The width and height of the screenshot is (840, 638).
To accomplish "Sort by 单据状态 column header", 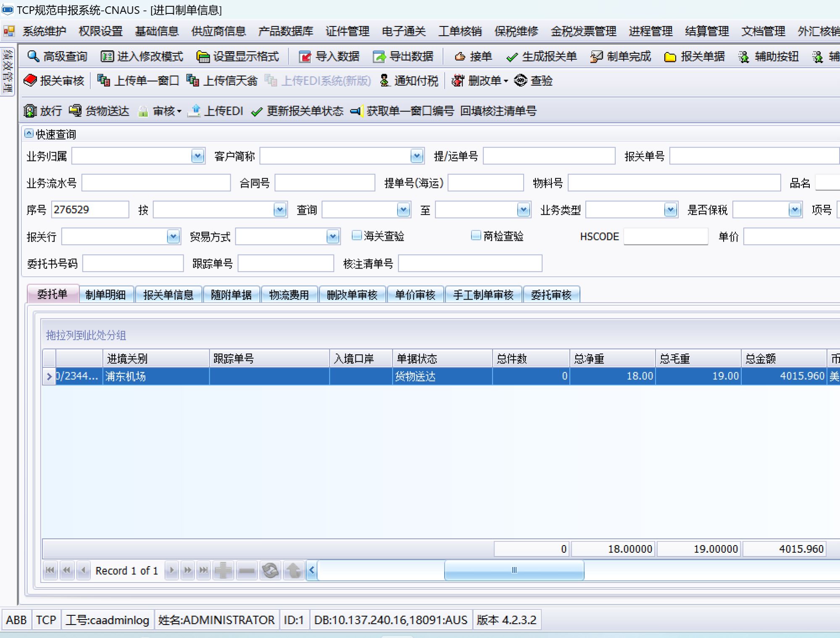I will pos(442,359).
